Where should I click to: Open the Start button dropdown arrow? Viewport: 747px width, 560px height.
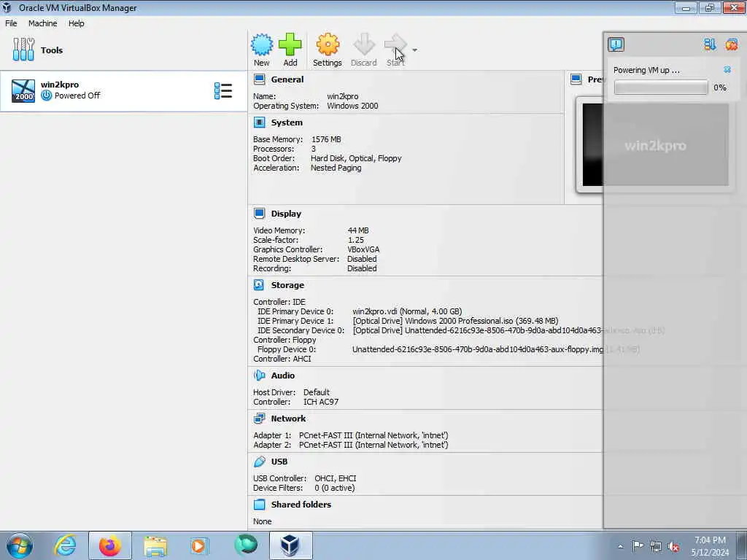[x=414, y=50]
